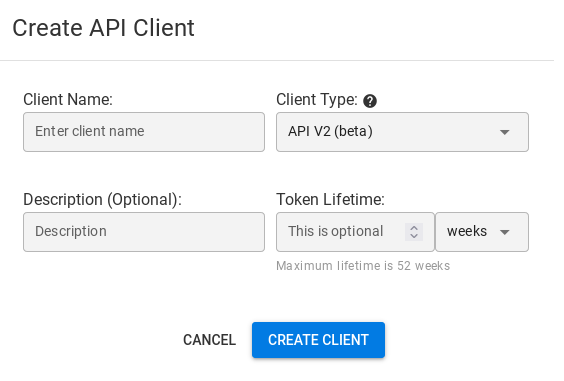Click the blue Create Client button

(x=318, y=340)
